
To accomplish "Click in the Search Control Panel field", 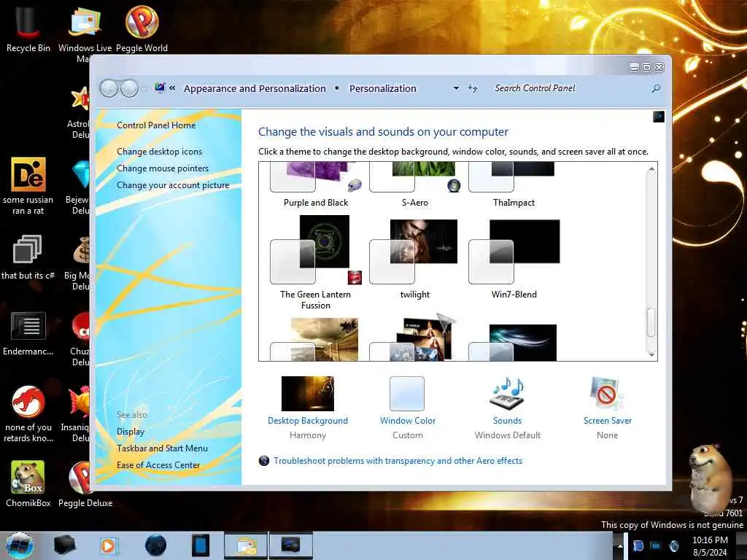I will 569,88.
